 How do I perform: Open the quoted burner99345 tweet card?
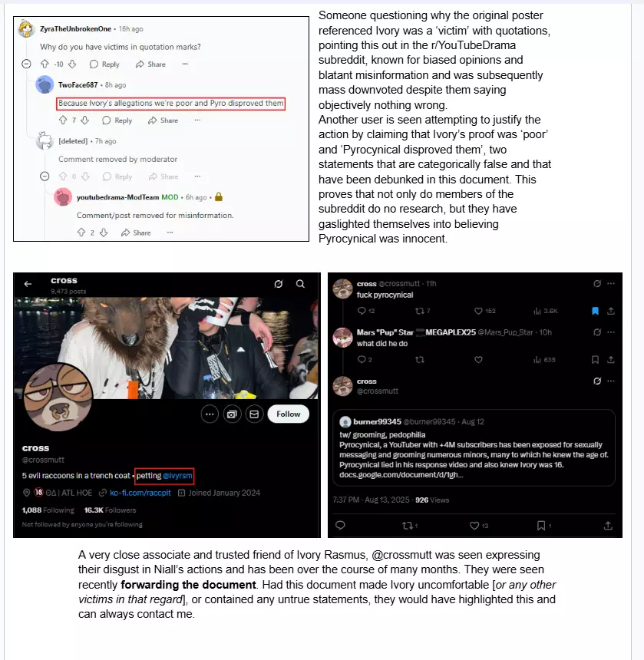point(474,448)
